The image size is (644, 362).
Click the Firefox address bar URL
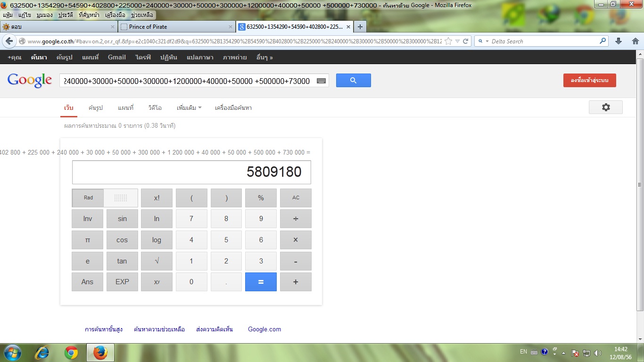click(234, 41)
